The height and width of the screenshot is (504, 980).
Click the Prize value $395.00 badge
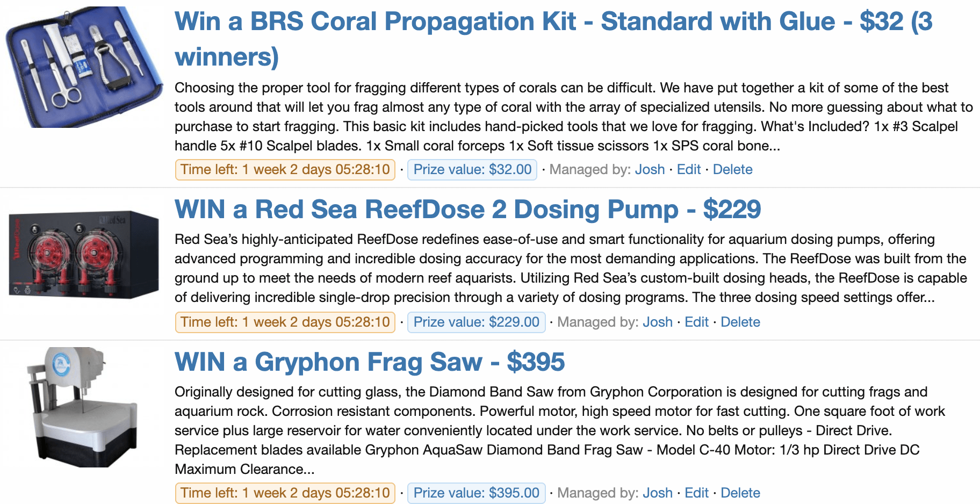click(x=477, y=493)
